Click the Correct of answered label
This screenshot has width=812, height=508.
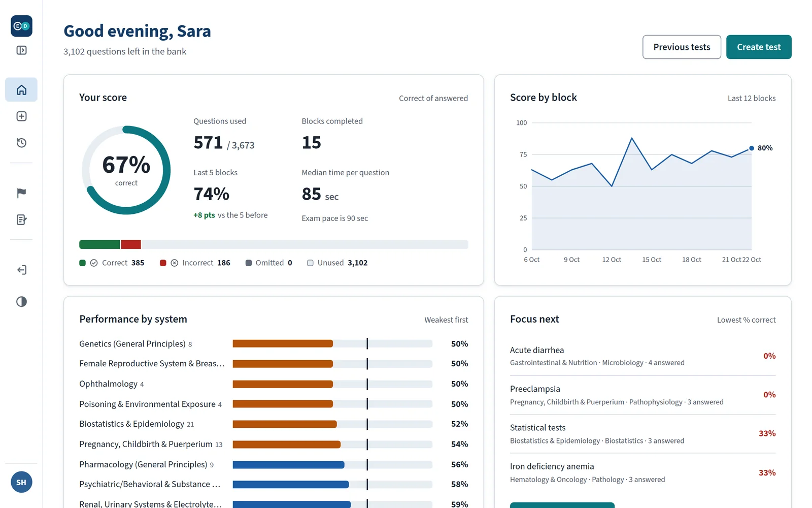coord(433,99)
